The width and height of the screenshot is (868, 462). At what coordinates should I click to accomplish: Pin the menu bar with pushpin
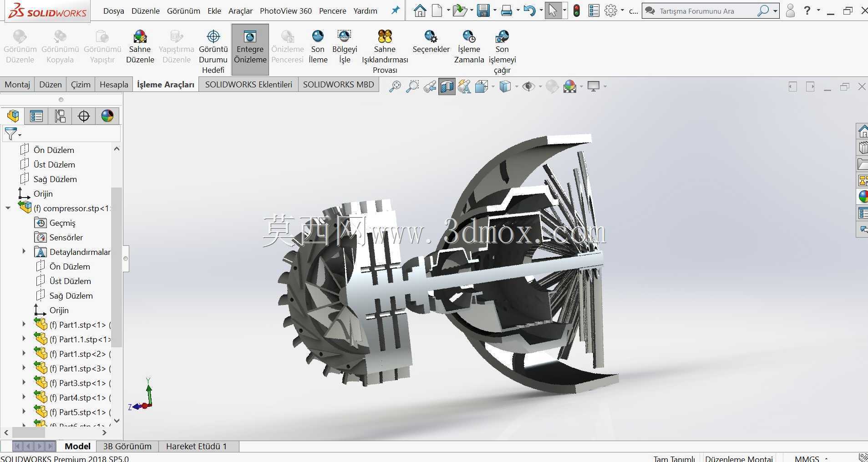[396, 10]
